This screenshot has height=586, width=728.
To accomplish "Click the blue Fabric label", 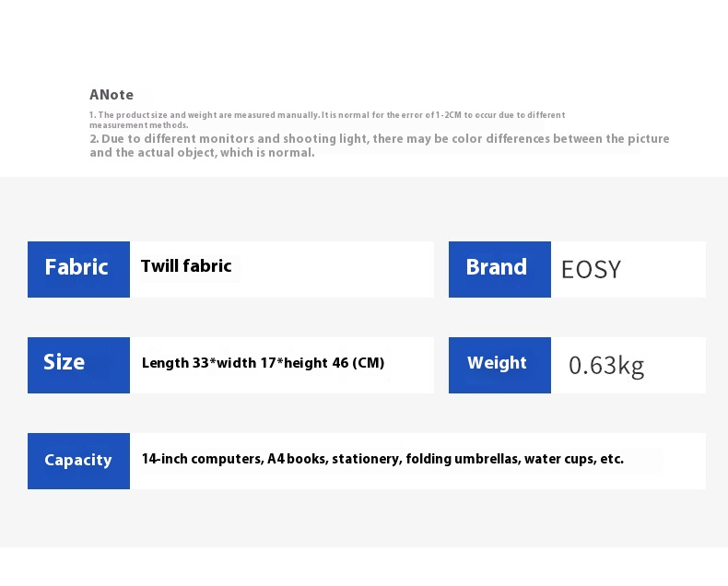I will 78,269.
